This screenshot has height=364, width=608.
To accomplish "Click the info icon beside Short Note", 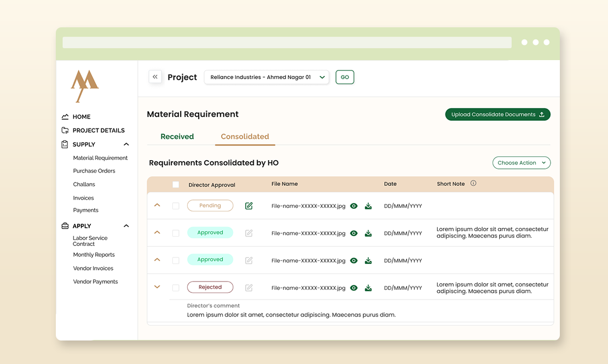I will 473,184.
